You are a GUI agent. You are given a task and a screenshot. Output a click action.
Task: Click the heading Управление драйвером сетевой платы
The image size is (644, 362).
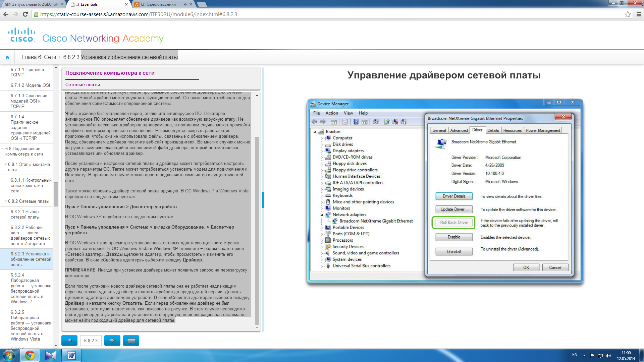tap(444, 75)
